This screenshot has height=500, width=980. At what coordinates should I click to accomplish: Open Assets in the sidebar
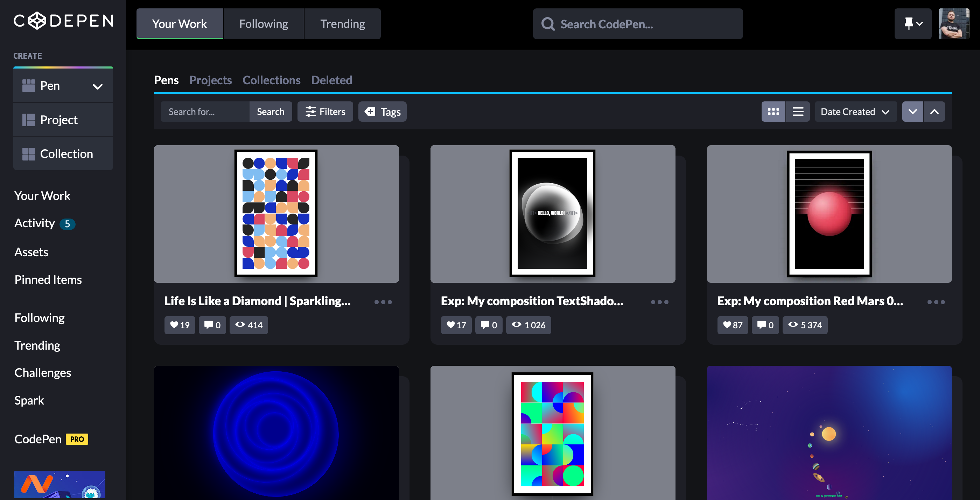tap(31, 252)
